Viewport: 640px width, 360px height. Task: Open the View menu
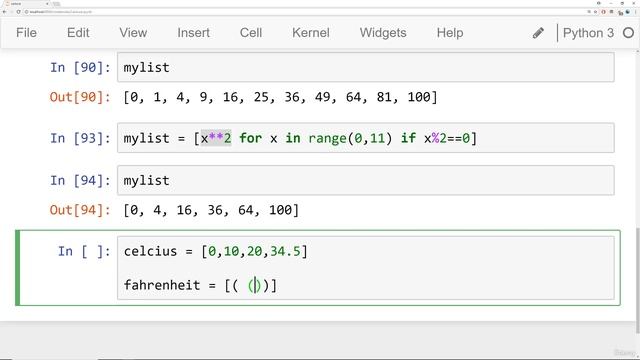tap(133, 33)
